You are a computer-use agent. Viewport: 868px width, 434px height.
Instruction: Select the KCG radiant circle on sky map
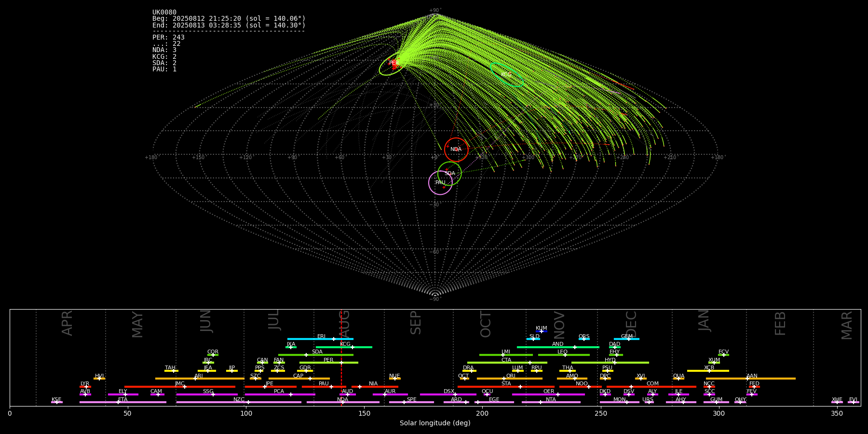pyautogui.click(x=507, y=75)
